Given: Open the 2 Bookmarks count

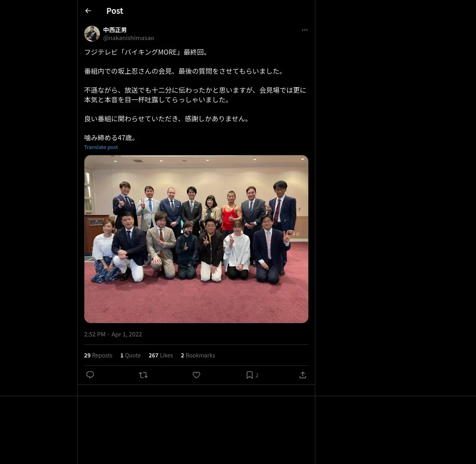Looking at the screenshot, I should pyautogui.click(x=198, y=355).
